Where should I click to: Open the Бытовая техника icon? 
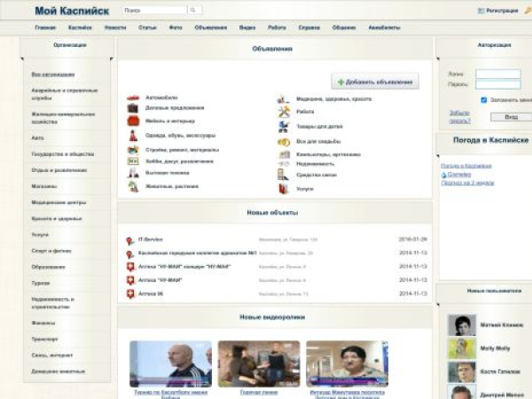pyautogui.click(x=133, y=173)
